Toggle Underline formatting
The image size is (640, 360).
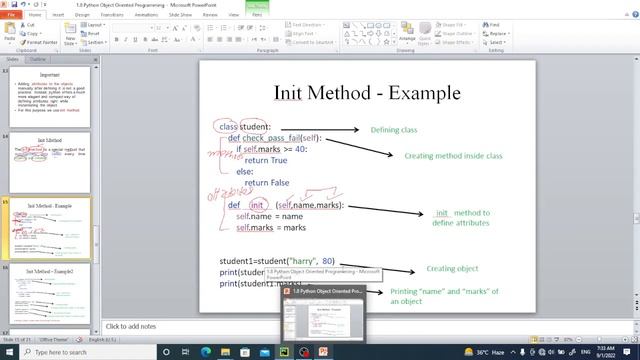click(x=135, y=40)
